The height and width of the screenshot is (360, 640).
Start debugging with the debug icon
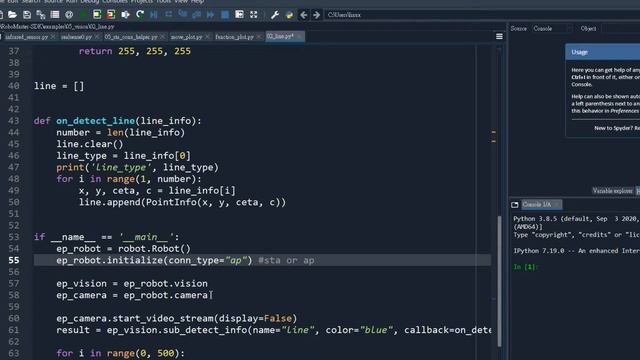pos(154,15)
